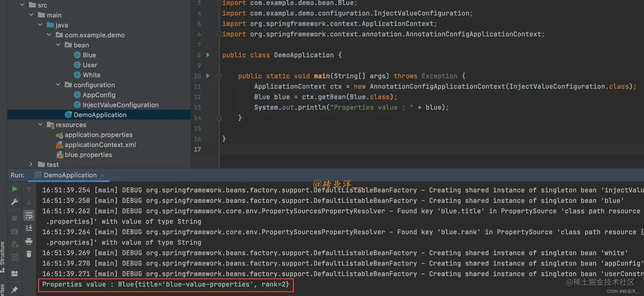Click log line creating singleton bean 'appConfig'
Image resolution: width=644 pixels, height=296 pixels.
click(x=343, y=263)
